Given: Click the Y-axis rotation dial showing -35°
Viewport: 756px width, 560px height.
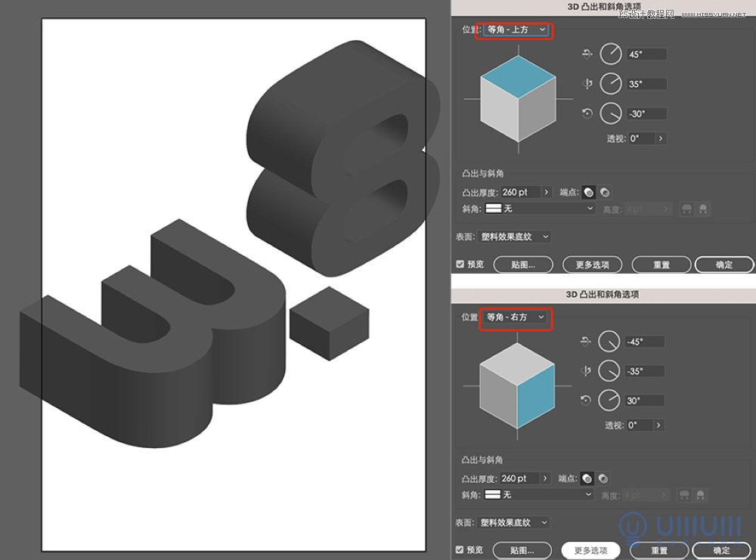Looking at the screenshot, I should pos(609,371).
